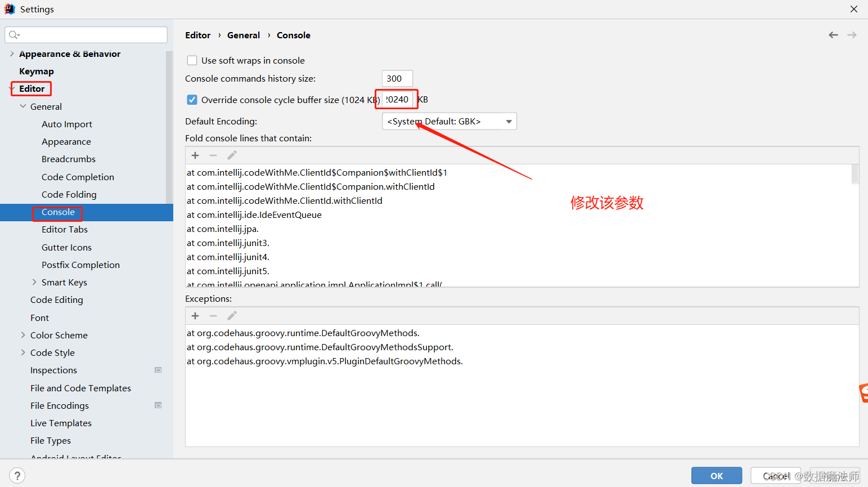This screenshot has width=868, height=487.
Task: Click the back navigation arrow
Action: point(833,34)
